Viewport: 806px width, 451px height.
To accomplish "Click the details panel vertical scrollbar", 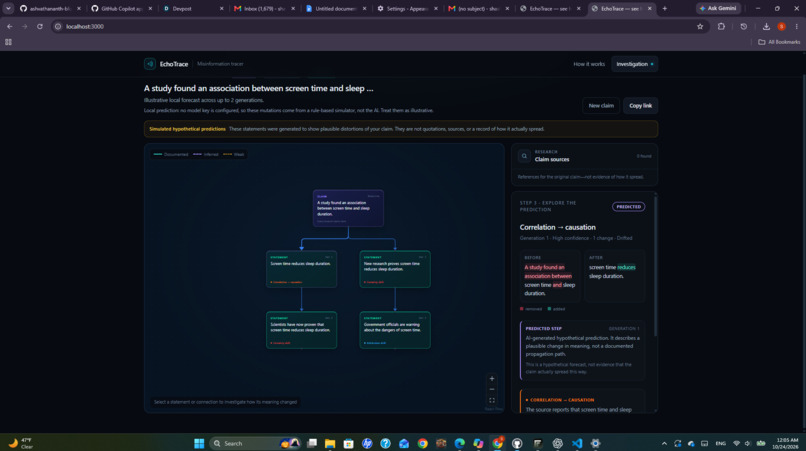I will pyautogui.click(x=655, y=266).
